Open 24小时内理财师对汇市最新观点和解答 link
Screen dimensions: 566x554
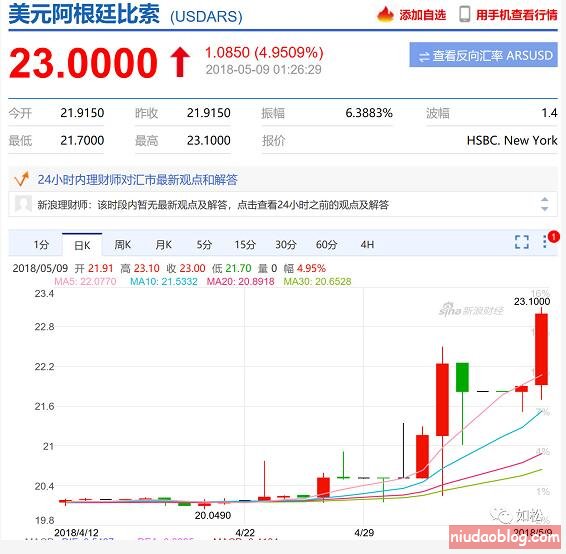click(x=138, y=179)
